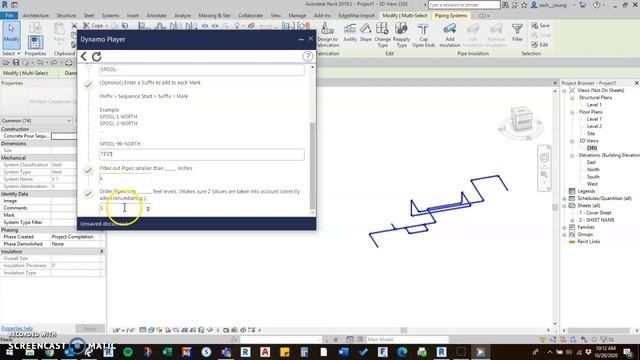Image resolution: width=640 pixels, height=360 pixels.
Task: Refresh the Dynamo Player script list
Action: coord(97,56)
